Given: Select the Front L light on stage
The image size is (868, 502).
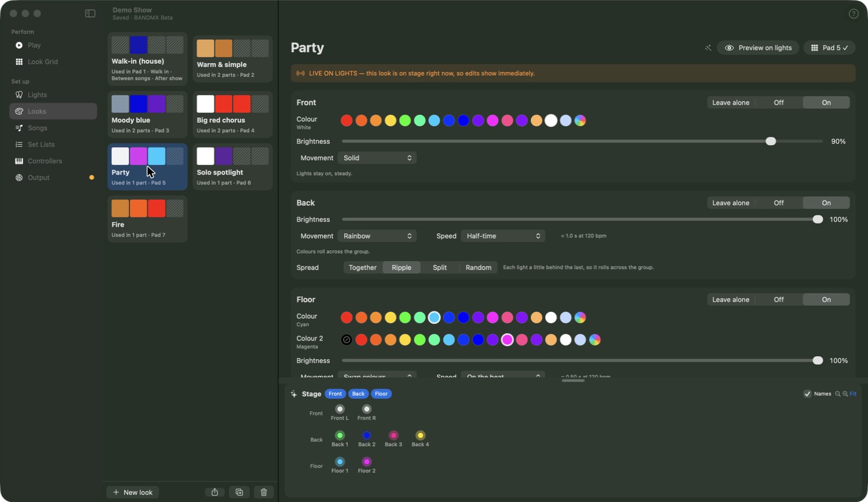Looking at the screenshot, I should point(340,409).
